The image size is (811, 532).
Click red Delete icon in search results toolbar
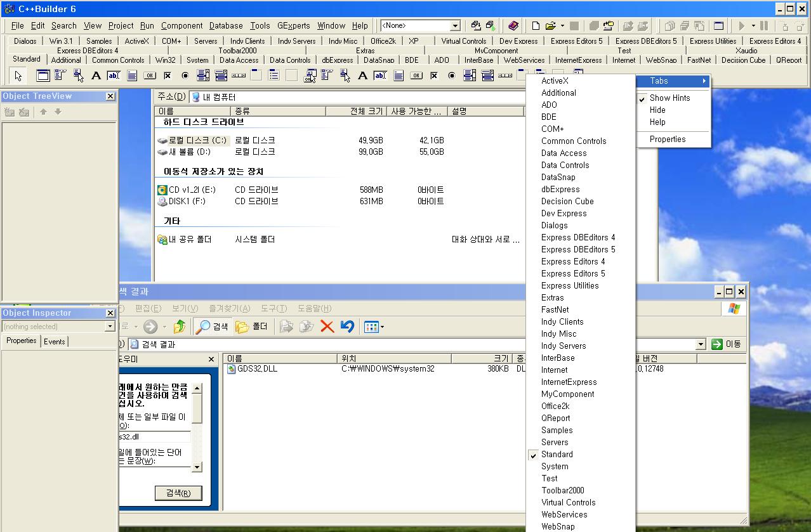point(327,327)
